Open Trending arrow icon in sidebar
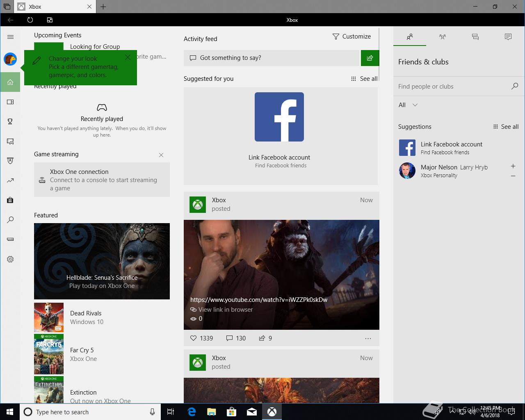Image resolution: width=525 pixels, height=420 pixels. click(x=10, y=180)
